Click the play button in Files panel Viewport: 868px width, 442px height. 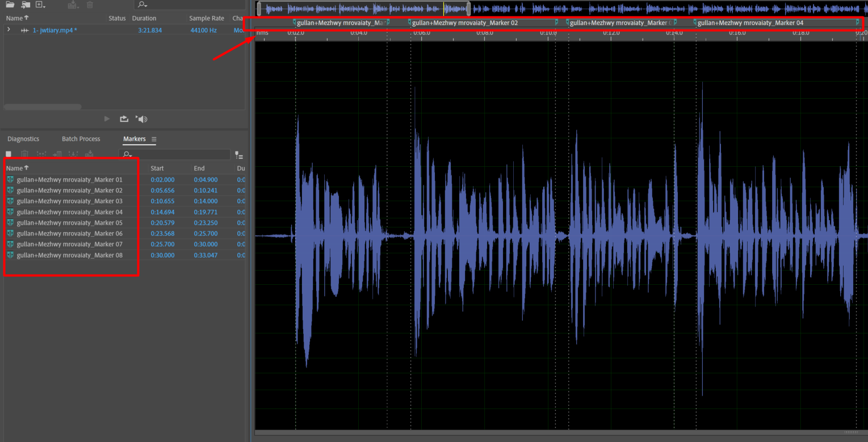(107, 119)
